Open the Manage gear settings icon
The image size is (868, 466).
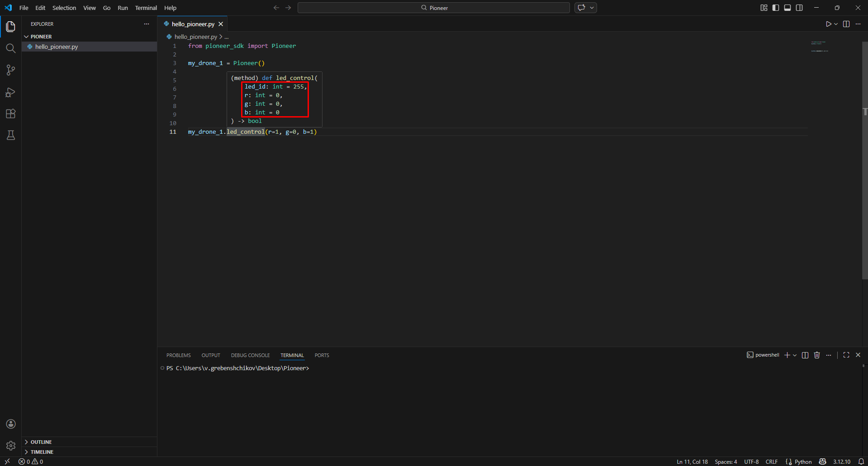pyautogui.click(x=11, y=446)
